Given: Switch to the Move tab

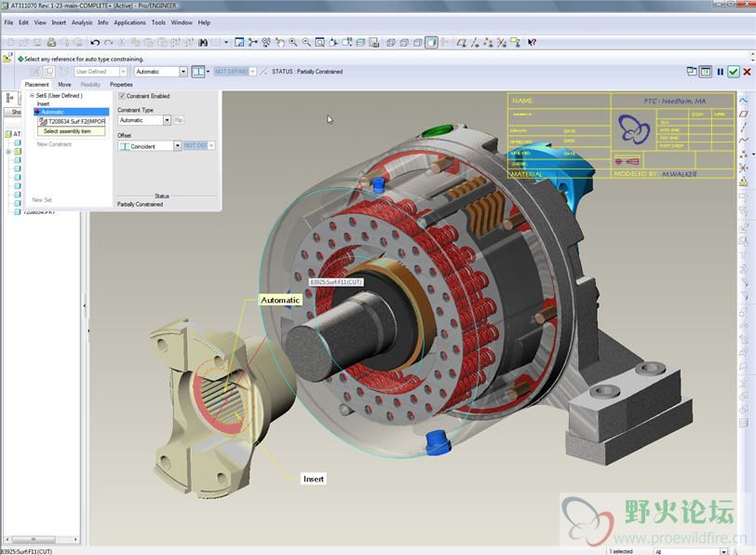Looking at the screenshot, I should (64, 85).
